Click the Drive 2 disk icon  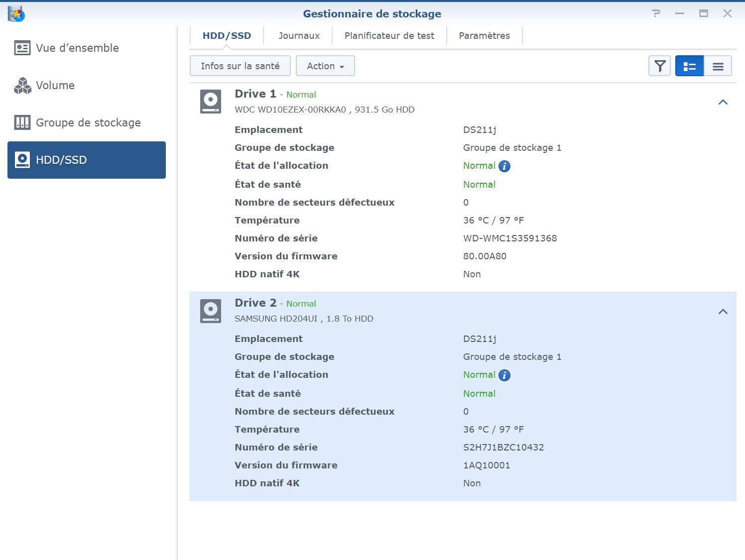(x=211, y=311)
